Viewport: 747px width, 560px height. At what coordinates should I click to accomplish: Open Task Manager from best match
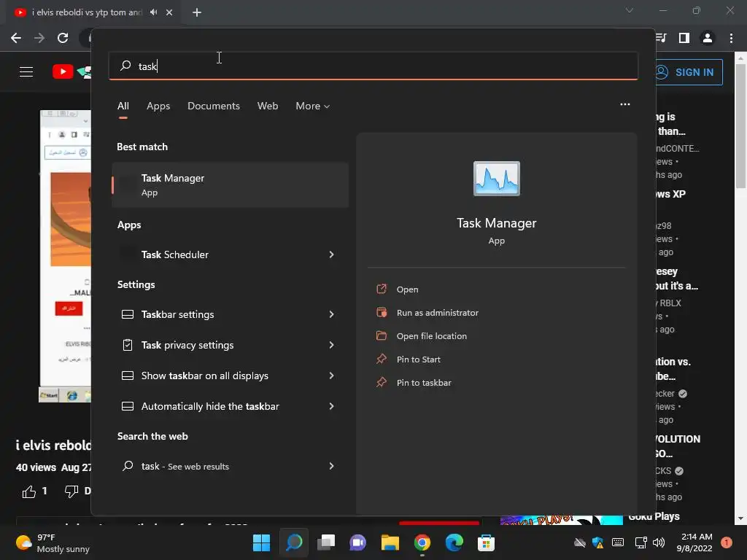(230, 184)
